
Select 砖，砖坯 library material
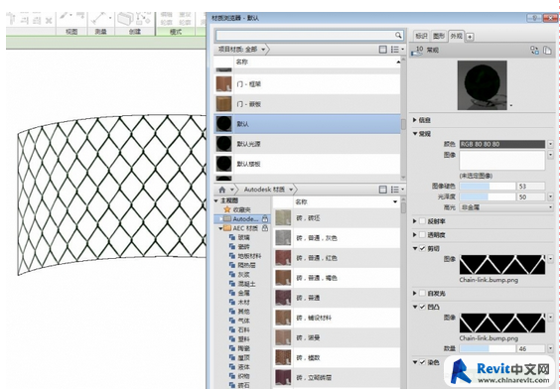click(x=337, y=217)
